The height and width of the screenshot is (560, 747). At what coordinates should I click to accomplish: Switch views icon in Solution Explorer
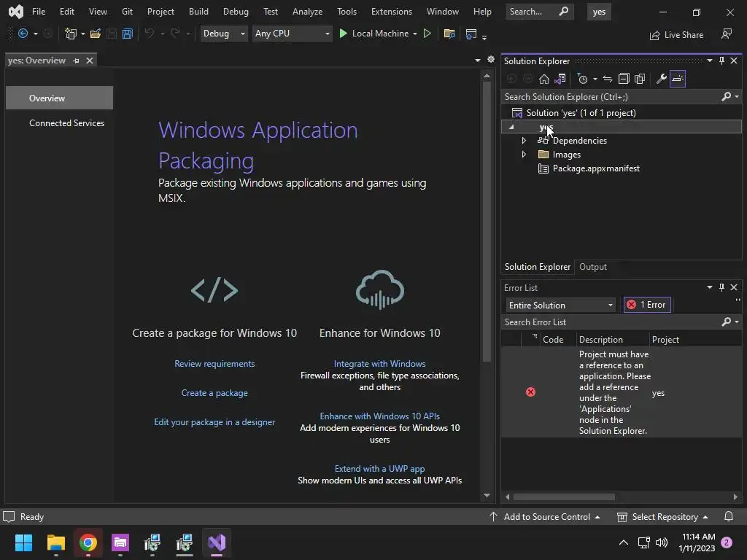click(x=560, y=79)
